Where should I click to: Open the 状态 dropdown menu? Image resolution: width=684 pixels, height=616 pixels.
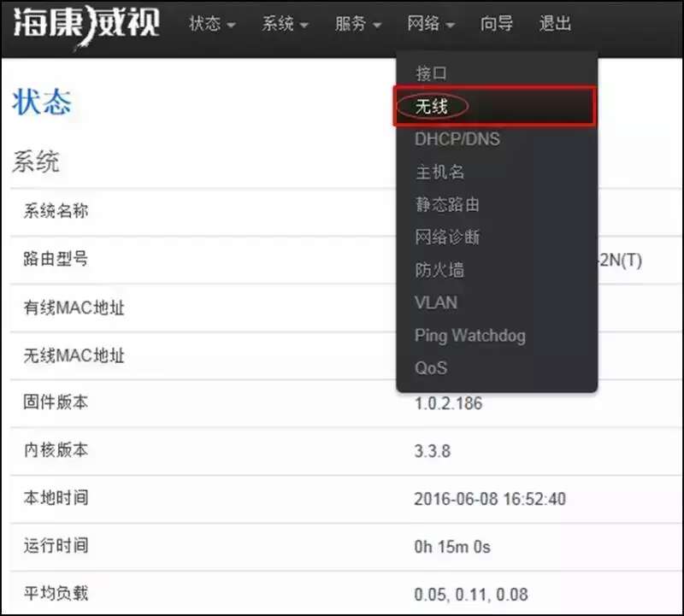point(212,24)
